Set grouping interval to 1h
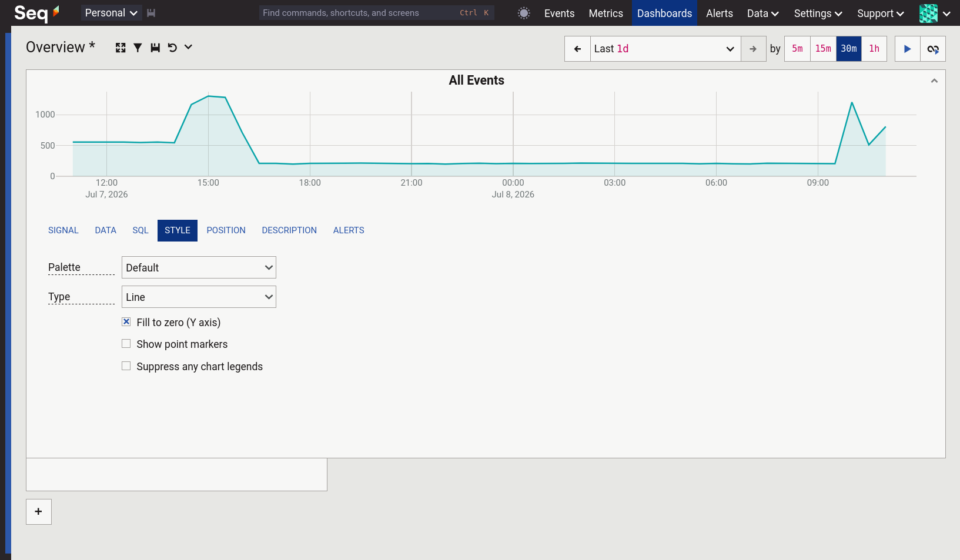 pos(874,49)
